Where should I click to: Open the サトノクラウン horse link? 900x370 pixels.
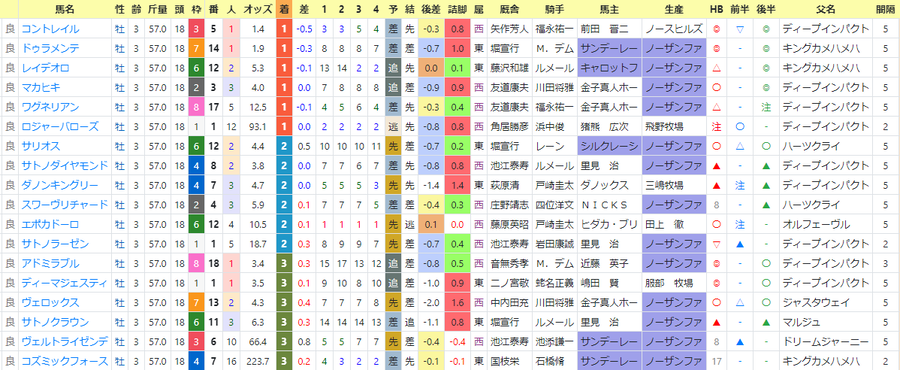(x=55, y=322)
